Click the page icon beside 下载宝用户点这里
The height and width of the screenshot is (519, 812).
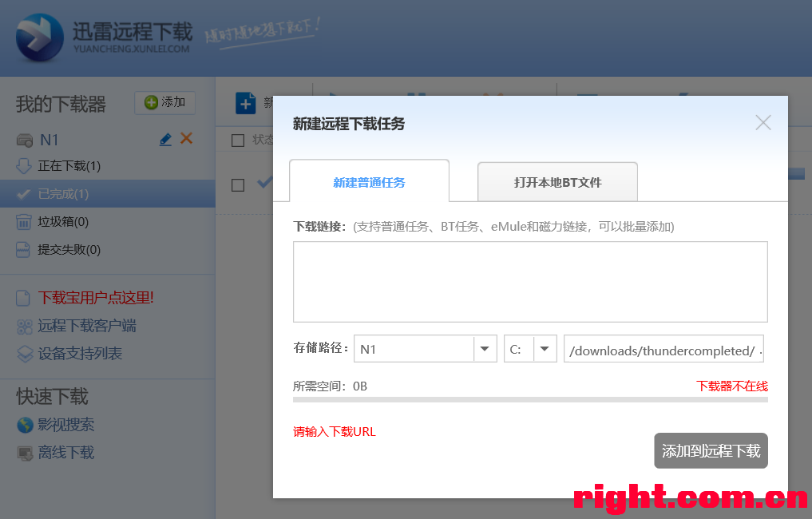click(x=23, y=299)
